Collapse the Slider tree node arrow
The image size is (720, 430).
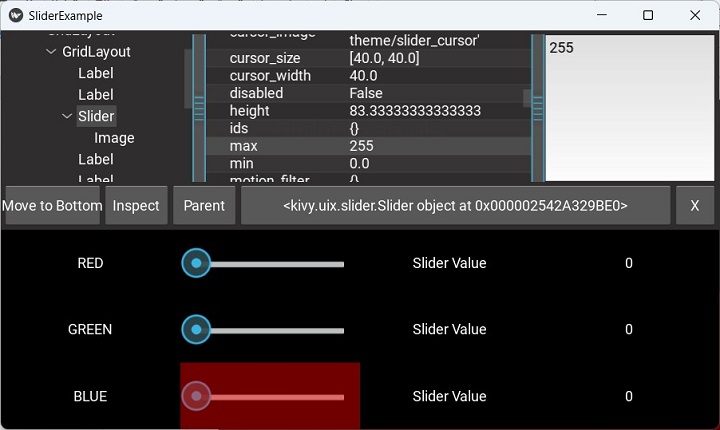click(x=68, y=116)
